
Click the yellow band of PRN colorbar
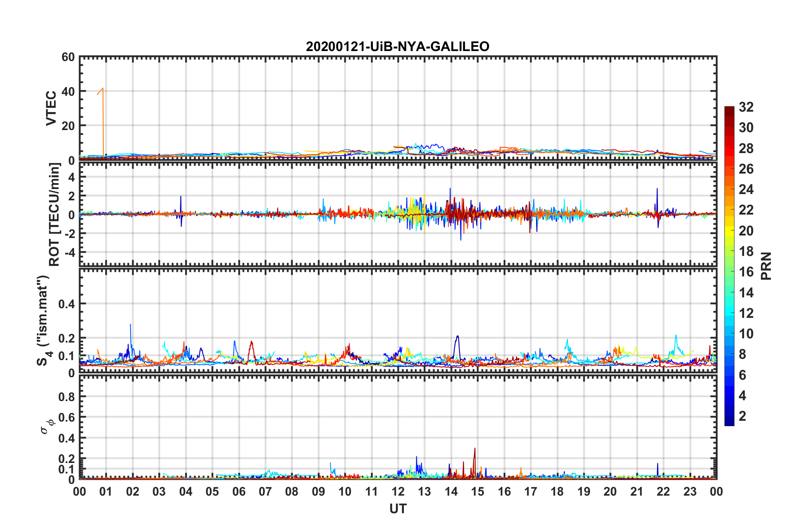[x=729, y=231]
